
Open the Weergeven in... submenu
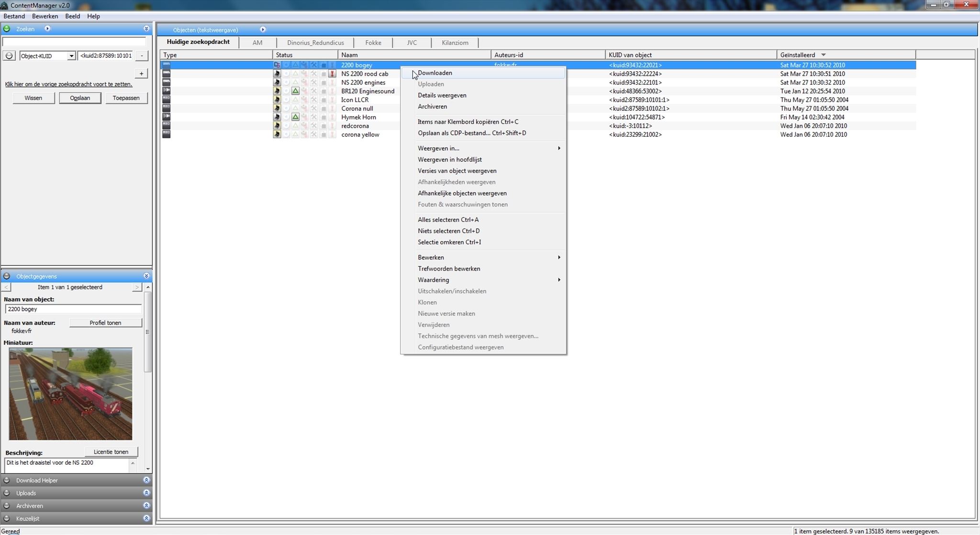[x=483, y=148]
